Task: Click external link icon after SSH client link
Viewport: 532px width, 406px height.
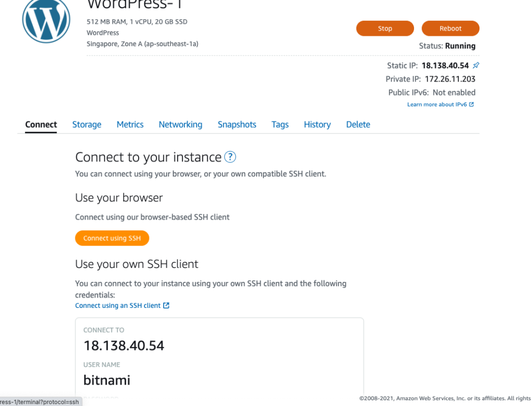Action: 166,306
